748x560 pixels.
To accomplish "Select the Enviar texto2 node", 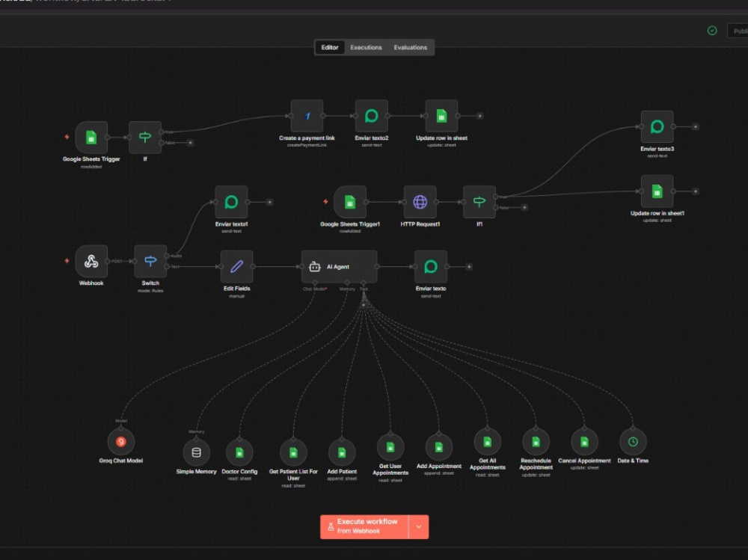I will pos(371,116).
